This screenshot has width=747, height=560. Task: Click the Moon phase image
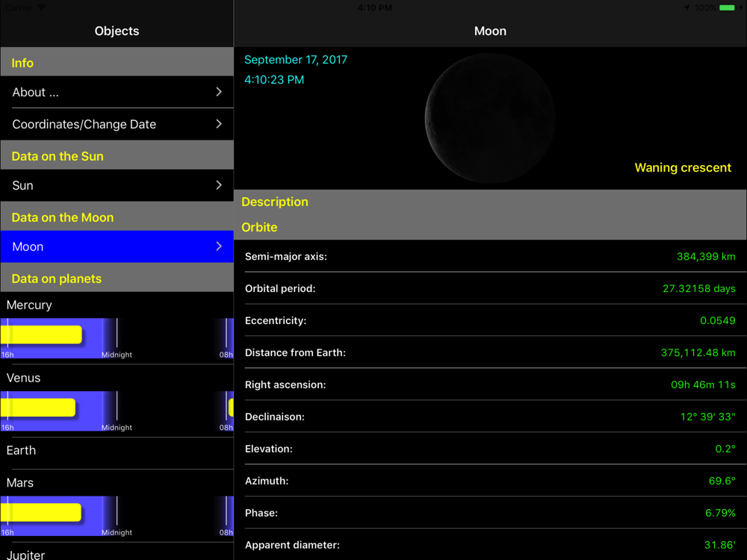tap(490, 118)
